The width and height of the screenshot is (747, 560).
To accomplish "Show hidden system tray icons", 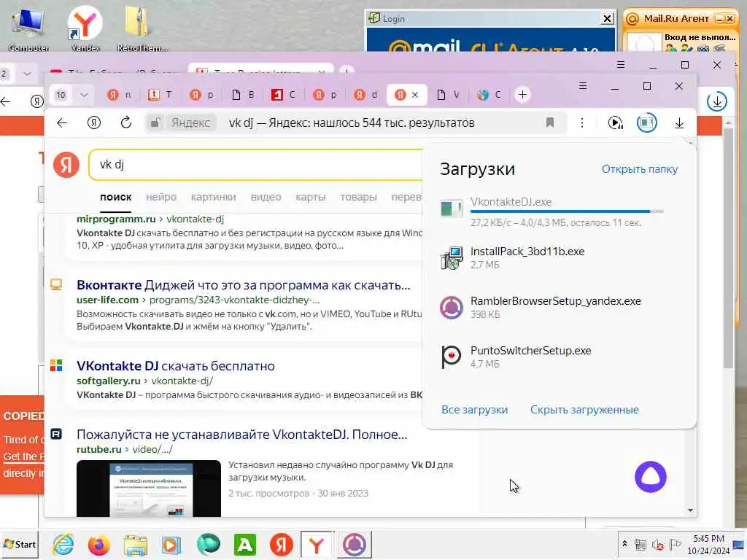I will click(x=624, y=543).
